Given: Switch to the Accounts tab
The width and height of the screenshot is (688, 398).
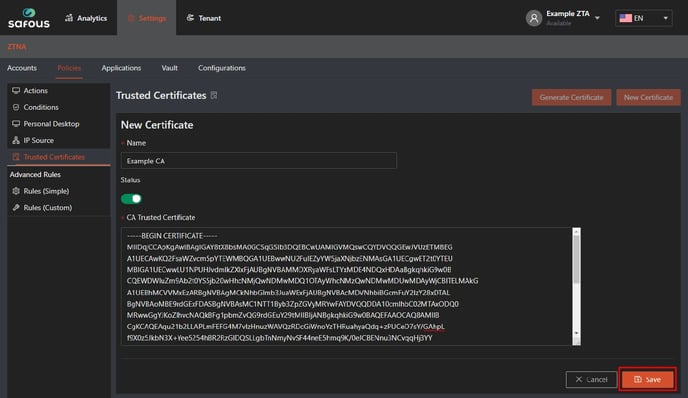Looking at the screenshot, I should coord(22,68).
